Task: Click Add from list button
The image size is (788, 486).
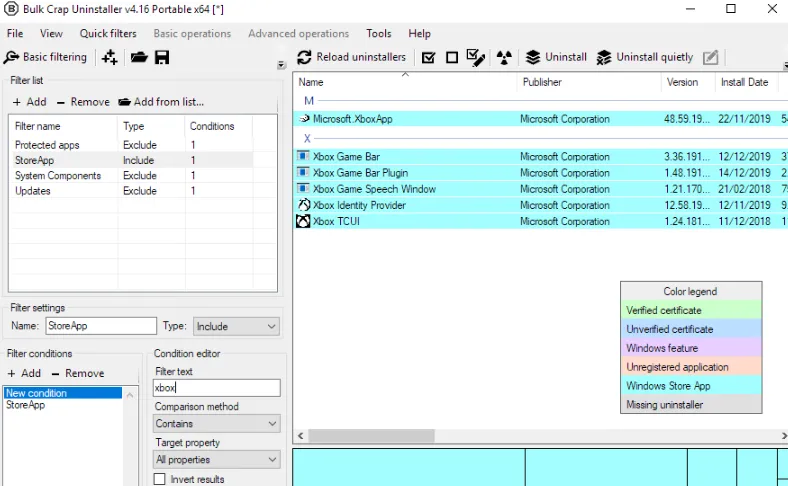Action: coord(161,102)
